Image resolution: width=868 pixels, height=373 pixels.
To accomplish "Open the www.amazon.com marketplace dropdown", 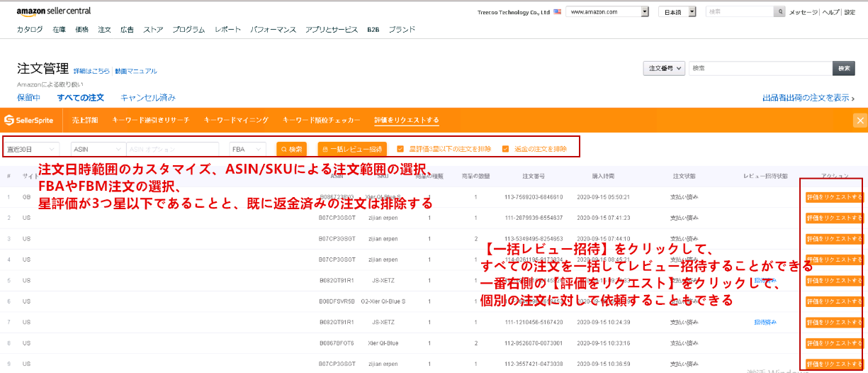I will (x=608, y=12).
